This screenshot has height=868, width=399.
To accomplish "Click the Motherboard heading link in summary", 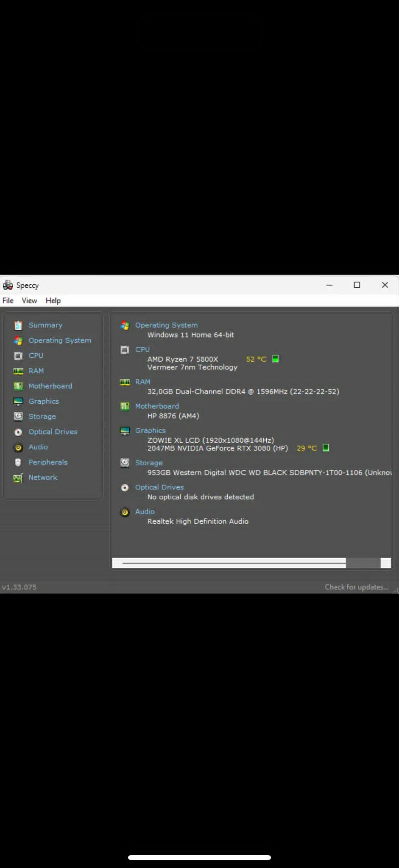I will 157,406.
